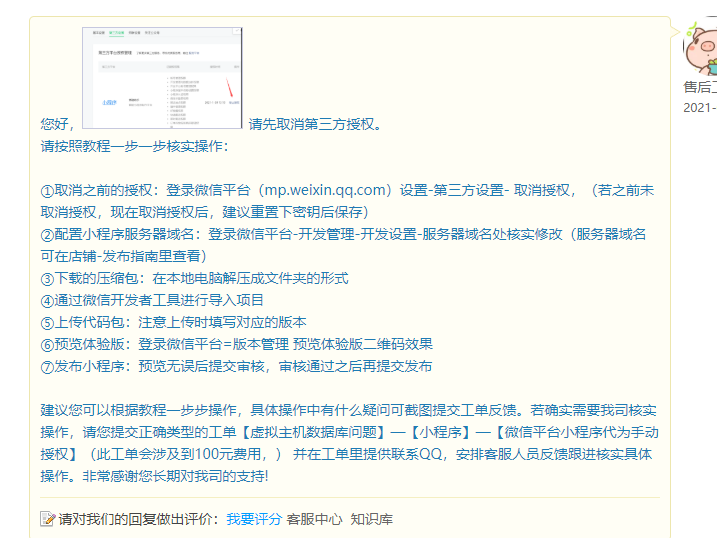The height and width of the screenshot is (538, 717).
Task: Click the edit note icon beside 请对我们的回复做出评价
Action: (x=48, y=519)
